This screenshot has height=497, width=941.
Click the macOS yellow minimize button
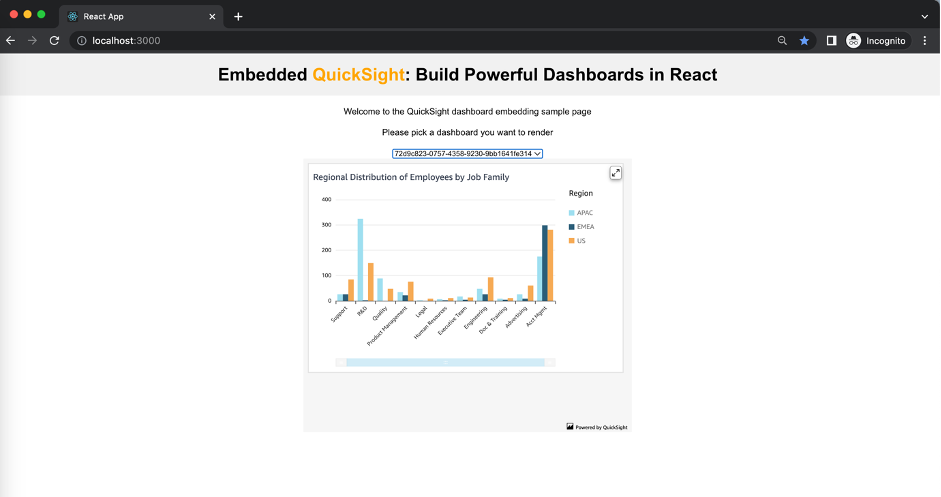[27, 14]
